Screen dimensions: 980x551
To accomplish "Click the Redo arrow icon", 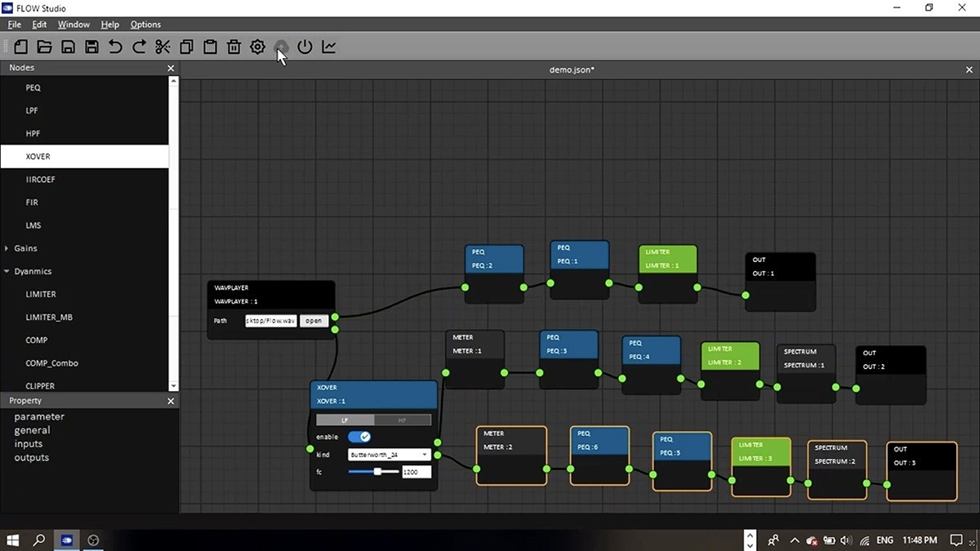I will tap(139, 47).
